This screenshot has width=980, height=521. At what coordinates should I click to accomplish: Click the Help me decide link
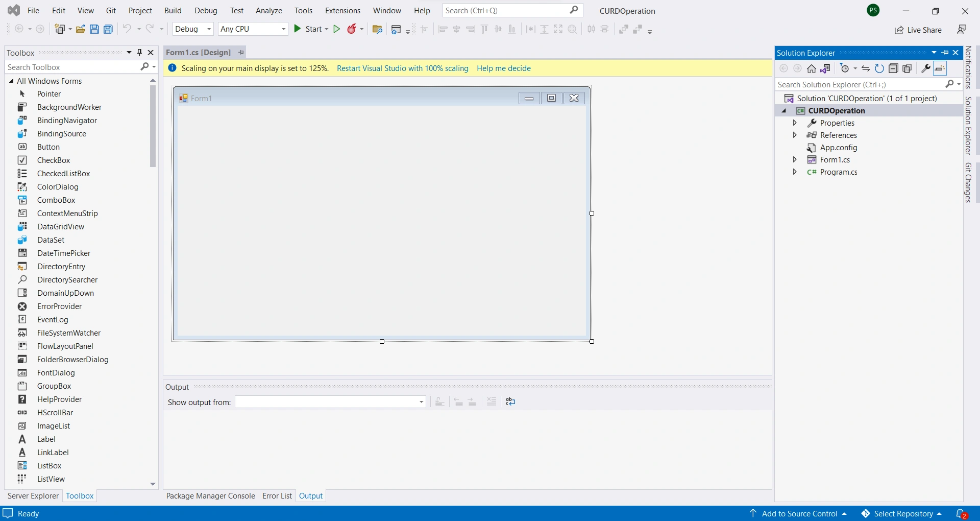point(504,68)
